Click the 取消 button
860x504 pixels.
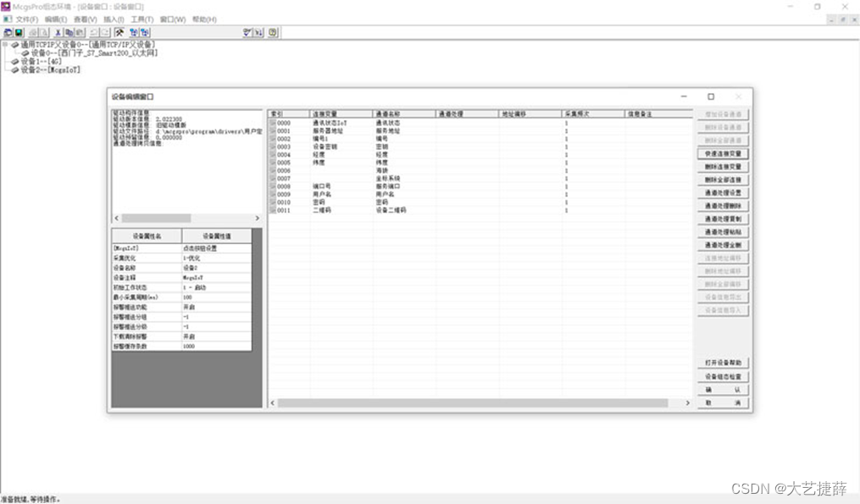(x=723, y=403)
